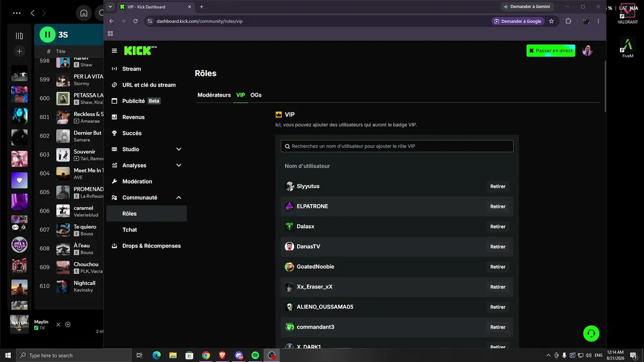Open the Liked Songs heart playlist
The width and height of the screenshot is (644, 362).
click(x=20, y=180)
